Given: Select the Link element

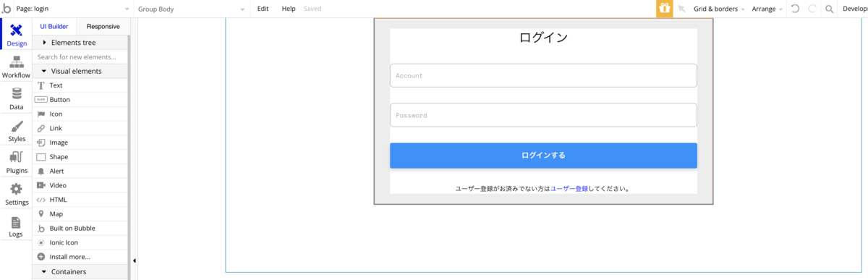Looking at the screenshot, I should 80,128.
